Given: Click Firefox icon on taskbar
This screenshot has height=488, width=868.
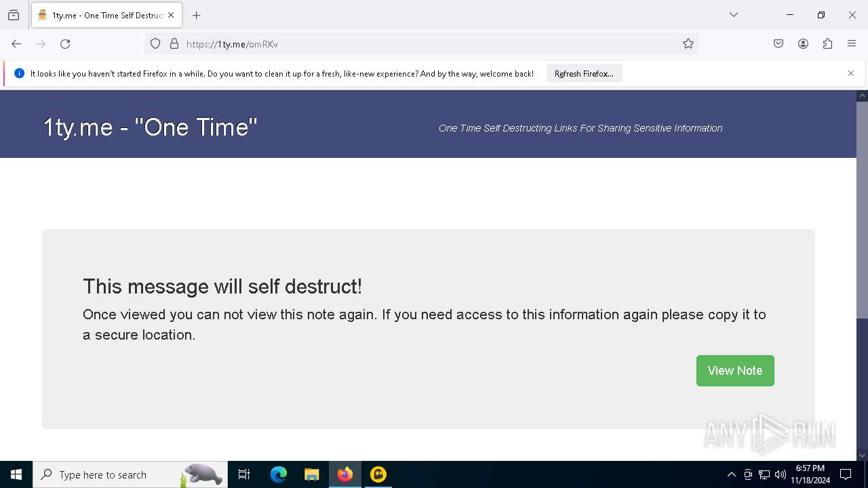Looking at the screenshot, I should tap(345, 474).
